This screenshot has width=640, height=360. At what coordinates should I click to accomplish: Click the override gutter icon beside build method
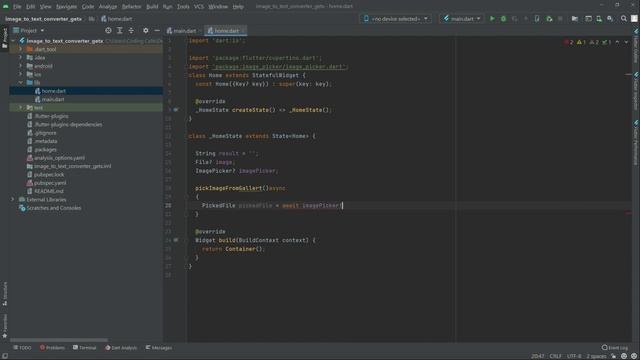(176, 240)
